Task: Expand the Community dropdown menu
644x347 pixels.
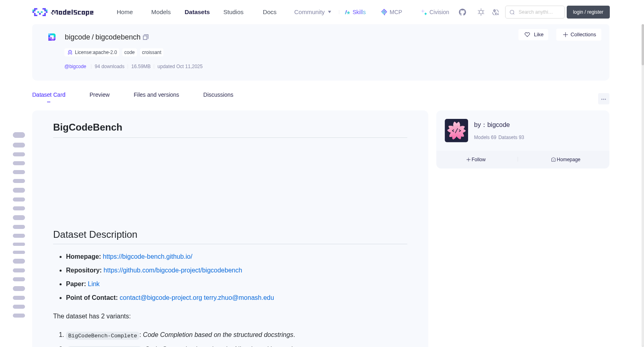Action: pos(313,12)
